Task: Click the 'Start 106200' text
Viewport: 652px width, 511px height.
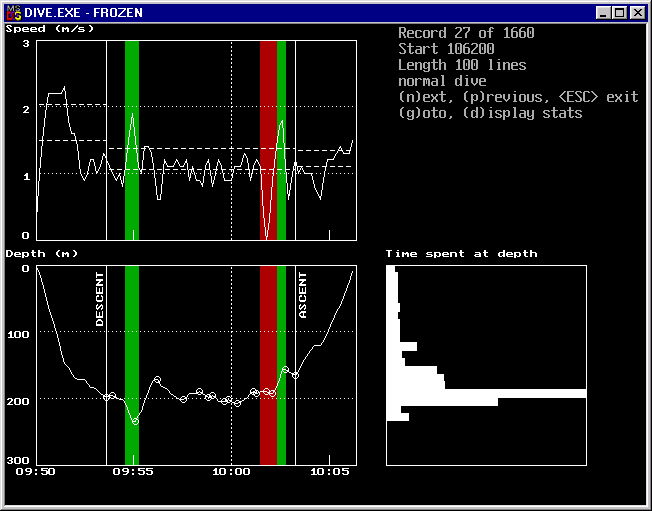Action: click(446, 49)
